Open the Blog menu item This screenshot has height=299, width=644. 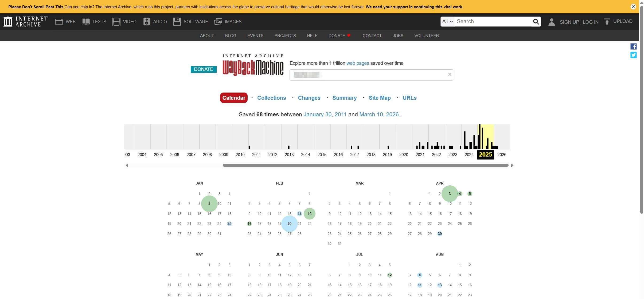point(231,36)
